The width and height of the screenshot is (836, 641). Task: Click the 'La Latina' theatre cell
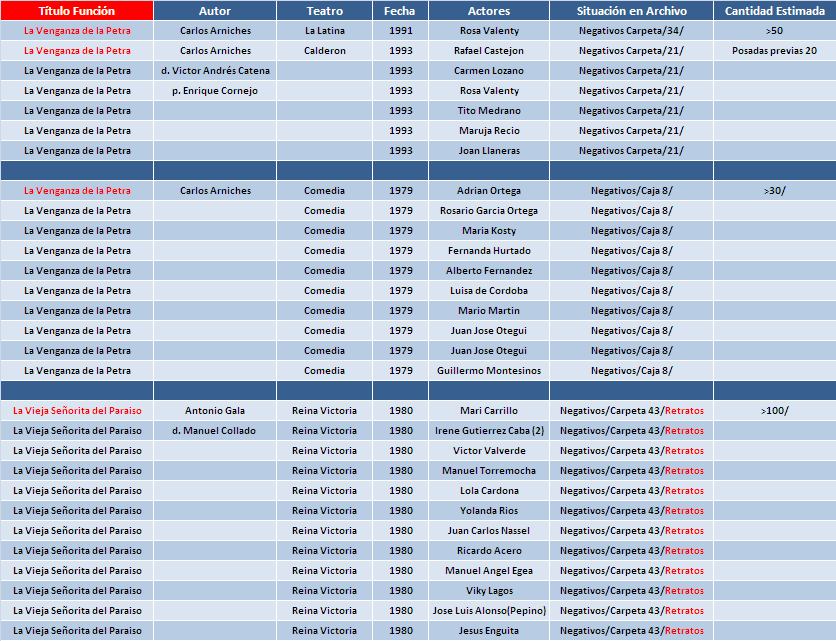pos(324,31)
